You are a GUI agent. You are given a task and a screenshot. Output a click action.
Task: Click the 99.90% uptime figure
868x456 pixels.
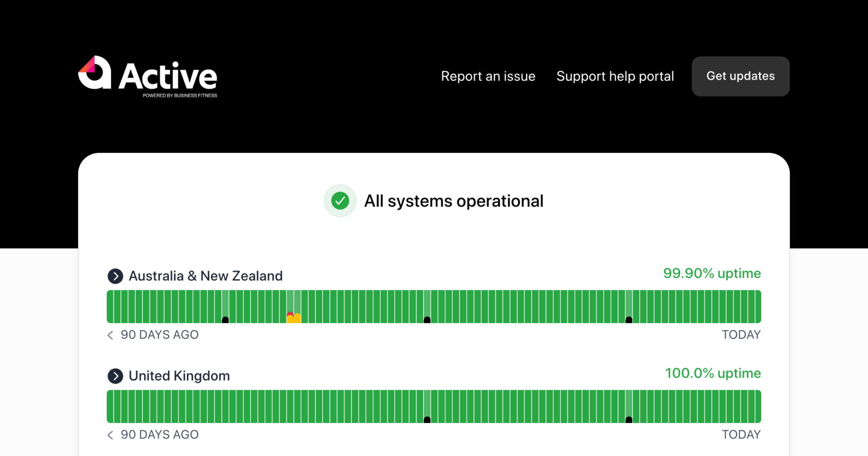(x=712, y=274)
